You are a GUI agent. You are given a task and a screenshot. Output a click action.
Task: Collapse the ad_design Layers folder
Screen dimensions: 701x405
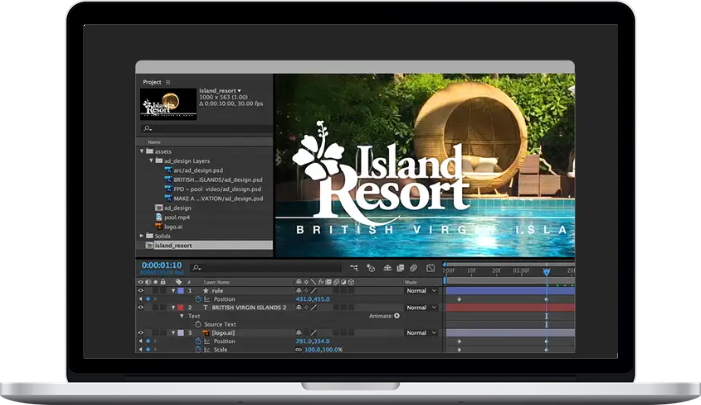click(x=151, y=160)
